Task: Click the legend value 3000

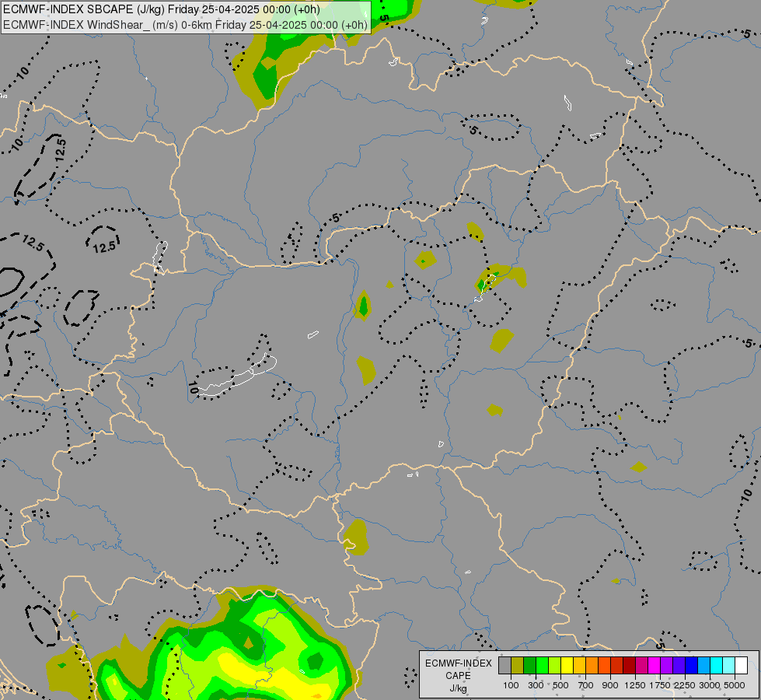Action: tap(710, 685)
